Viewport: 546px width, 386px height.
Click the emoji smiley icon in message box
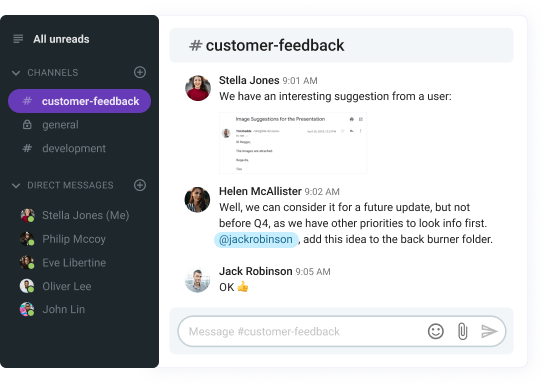(436, 331)
